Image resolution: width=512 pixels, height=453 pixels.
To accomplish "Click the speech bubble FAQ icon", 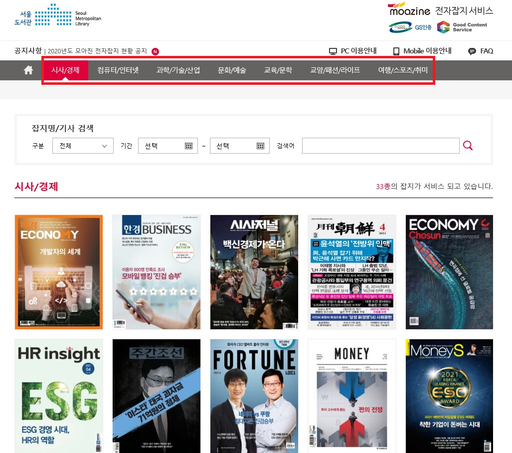I will point(472,51).
